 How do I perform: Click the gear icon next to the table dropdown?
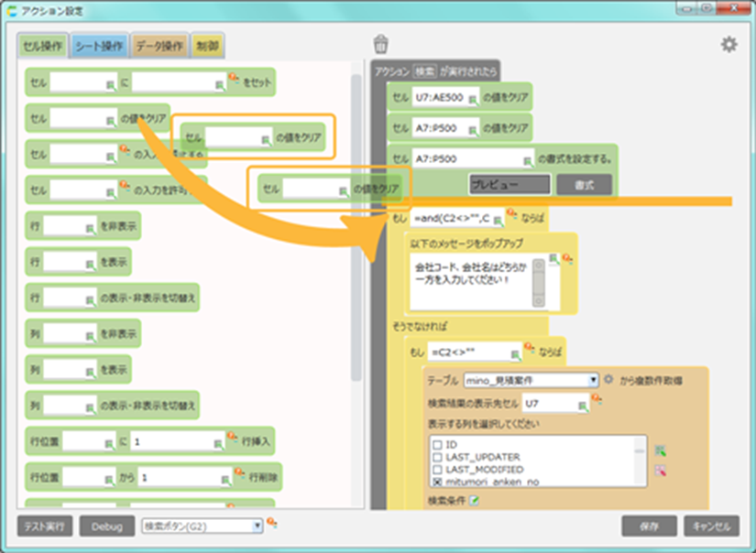(x=608, y=379)
